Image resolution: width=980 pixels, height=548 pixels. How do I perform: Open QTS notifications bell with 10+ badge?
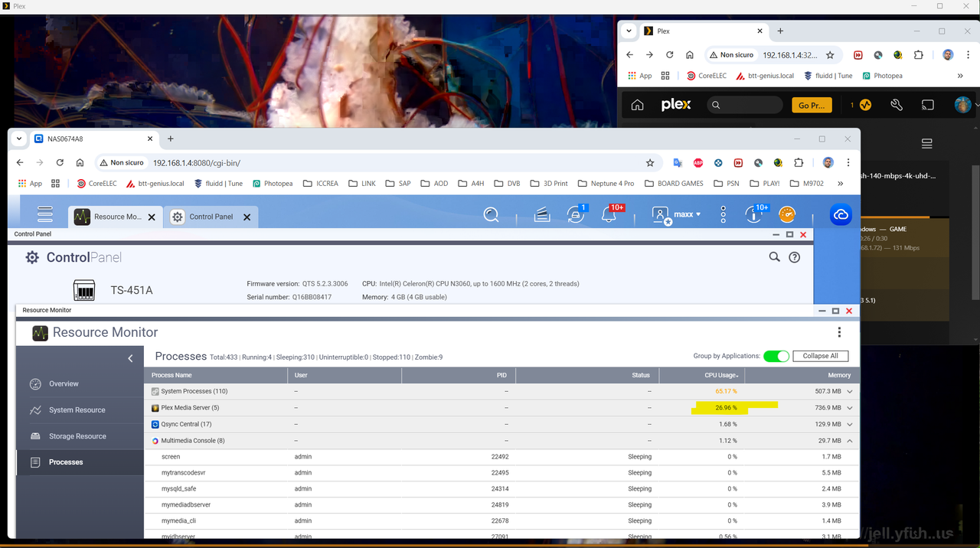click(x=610, y=214)
